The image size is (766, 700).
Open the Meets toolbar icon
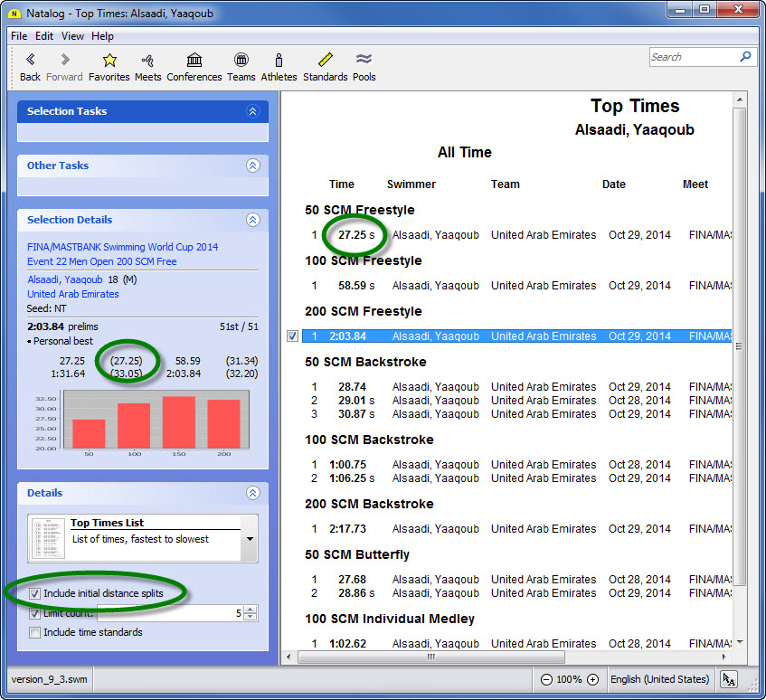pos(147,60)
